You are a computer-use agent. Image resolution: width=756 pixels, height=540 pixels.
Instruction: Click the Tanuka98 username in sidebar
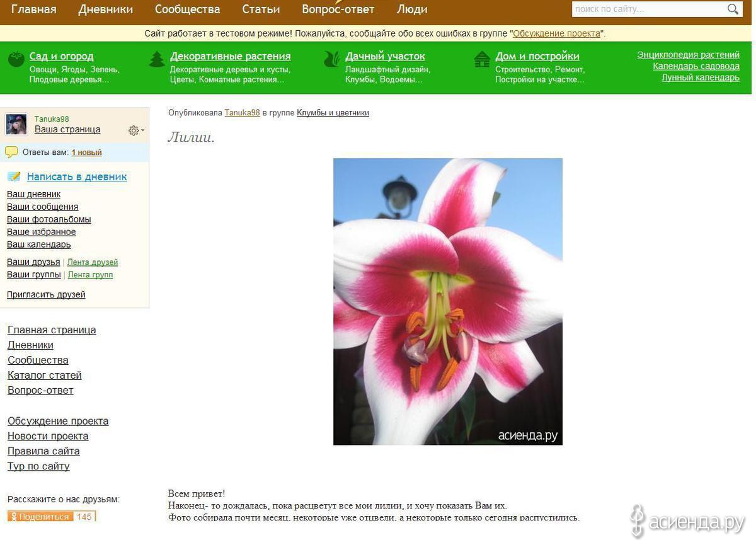click(52, 119)
